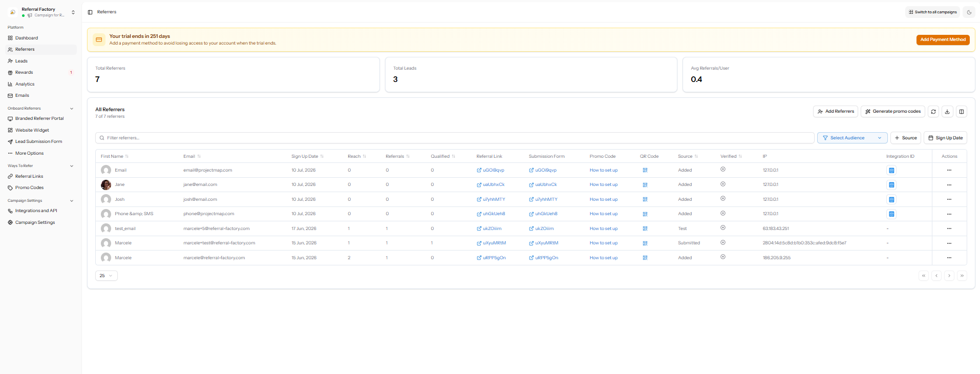Open Leads in sidebar
The image size is (980, 374).
click(41, 61)
